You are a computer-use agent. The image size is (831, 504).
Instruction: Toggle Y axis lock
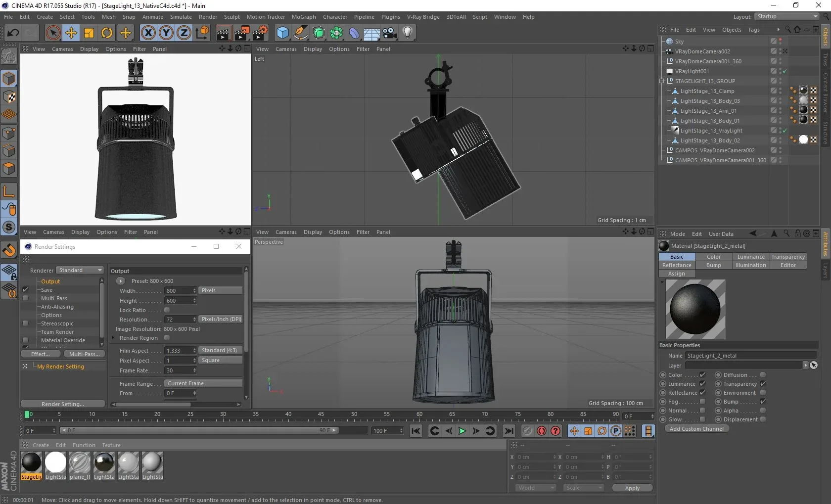[166, 33]
